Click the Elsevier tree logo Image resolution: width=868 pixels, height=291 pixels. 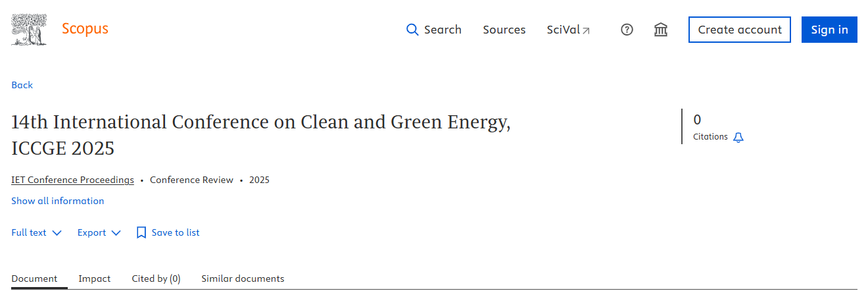pyautogui.click(x=30, y=30)
